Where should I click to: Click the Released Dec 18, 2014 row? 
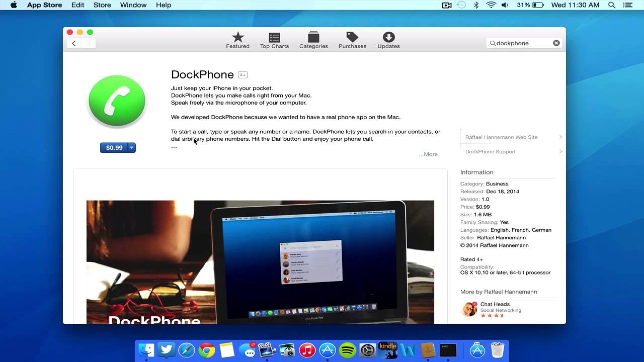pos(490,192)
